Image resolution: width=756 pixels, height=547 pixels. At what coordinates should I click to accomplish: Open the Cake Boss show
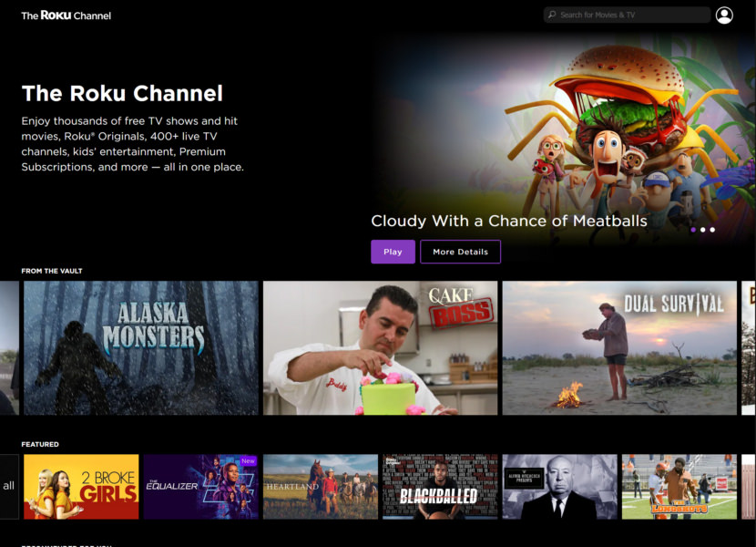pos(379,347)
